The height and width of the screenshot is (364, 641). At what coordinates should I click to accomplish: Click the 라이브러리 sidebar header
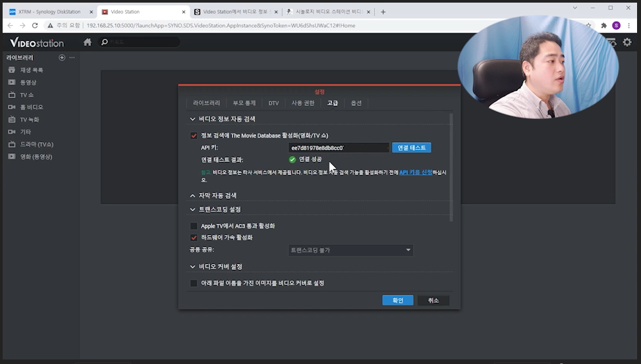(x=20, y=58)
